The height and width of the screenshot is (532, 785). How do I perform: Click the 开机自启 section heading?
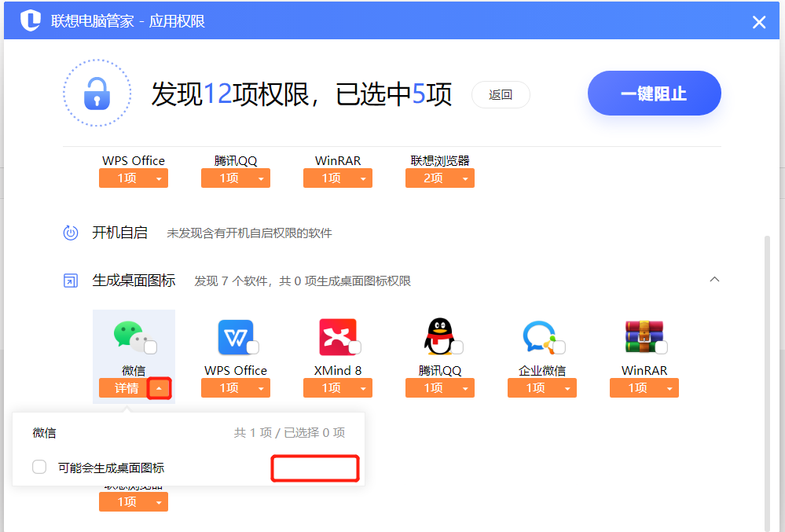(x=119, y=233)
